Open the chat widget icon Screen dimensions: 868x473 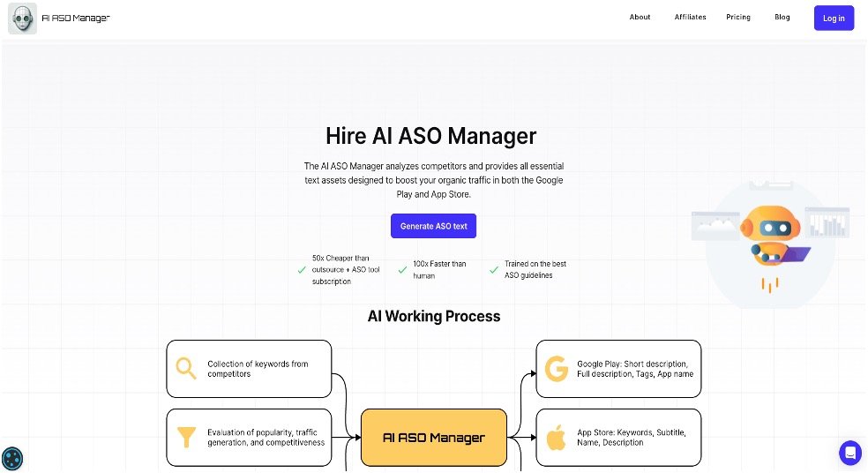click(849, 453)
